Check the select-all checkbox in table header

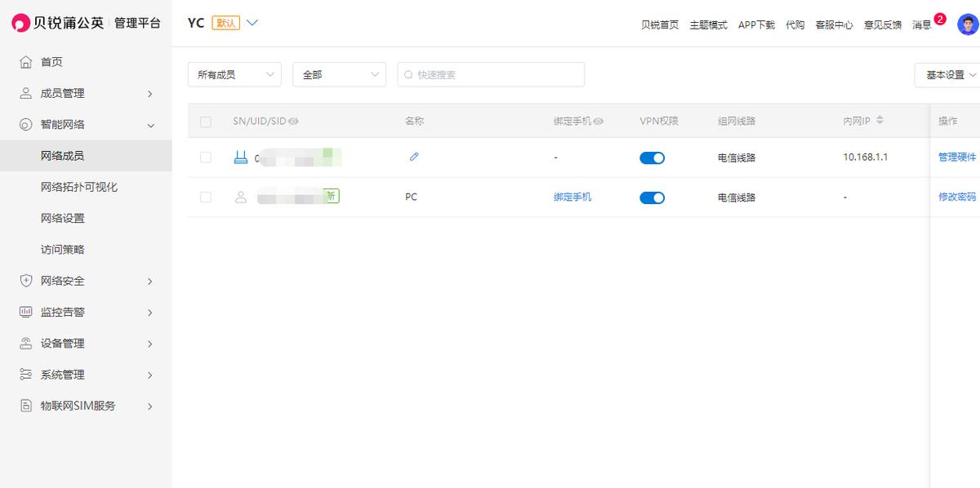point(205,120)
